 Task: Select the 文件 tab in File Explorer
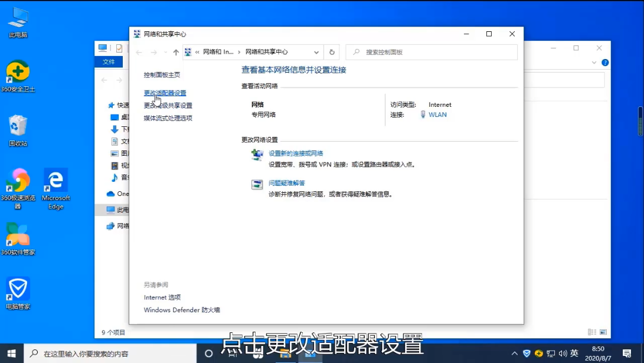(109, 61)
